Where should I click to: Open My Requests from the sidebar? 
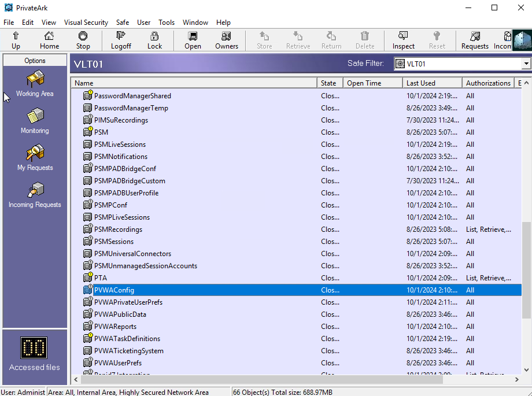[x=34, y=157]
